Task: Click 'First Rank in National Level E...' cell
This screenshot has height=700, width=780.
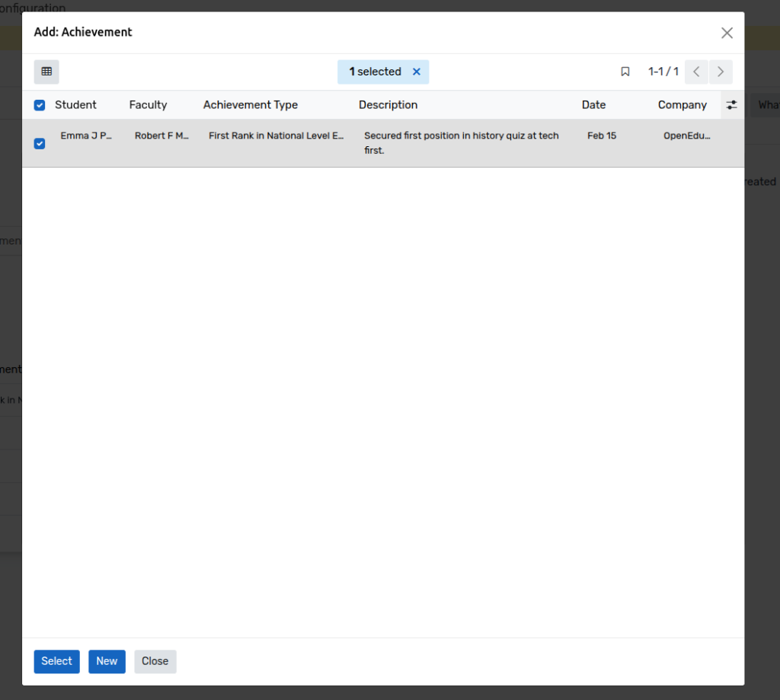Action: pyautogui.click(x=276, y=136)
